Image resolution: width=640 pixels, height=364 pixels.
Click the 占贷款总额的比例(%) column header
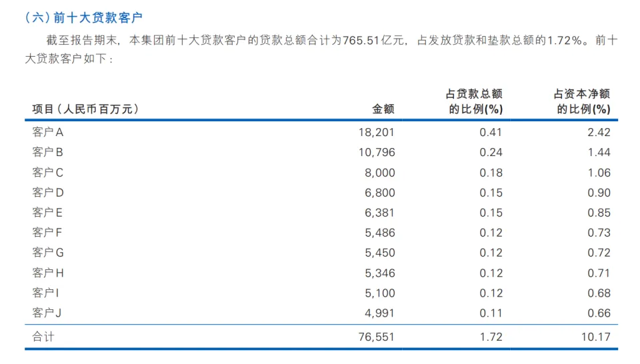point(474,101)
